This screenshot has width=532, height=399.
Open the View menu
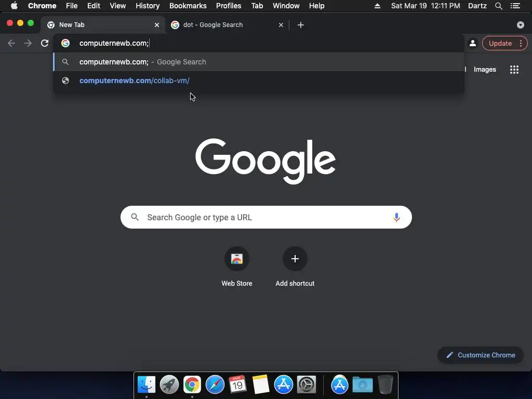118,6
